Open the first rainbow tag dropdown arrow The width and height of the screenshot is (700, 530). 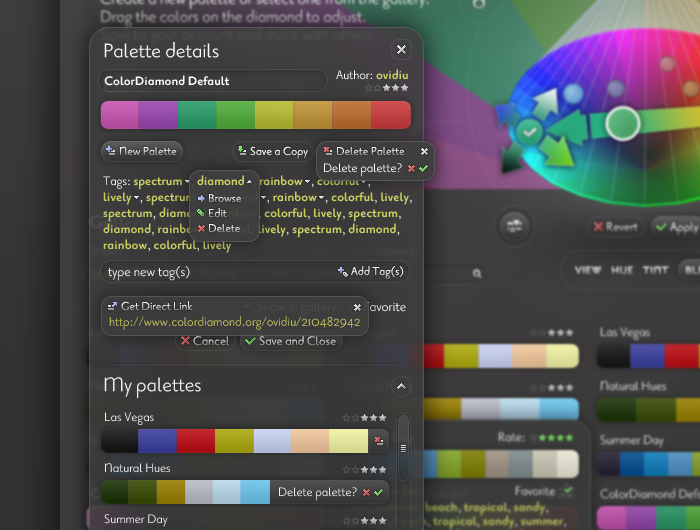click(307, 182)
